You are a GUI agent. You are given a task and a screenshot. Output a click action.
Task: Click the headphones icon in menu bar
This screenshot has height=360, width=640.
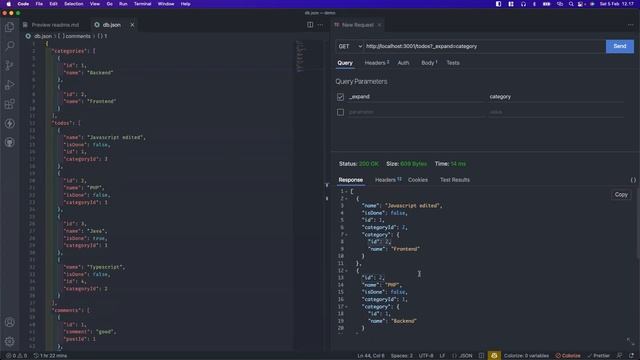pyautogui.click(x=523, y=4)
